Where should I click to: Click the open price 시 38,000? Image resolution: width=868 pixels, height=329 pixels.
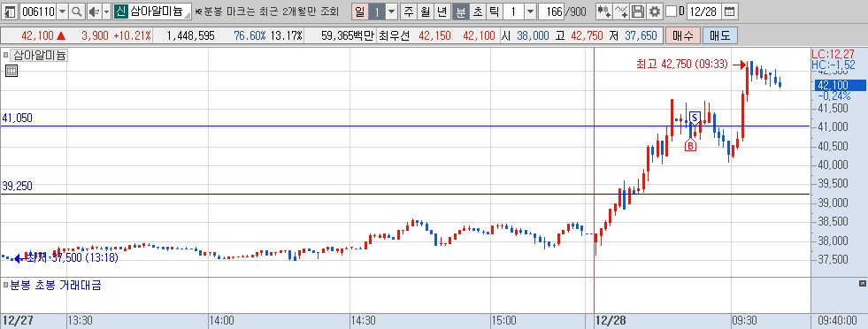tap(526, 36)
